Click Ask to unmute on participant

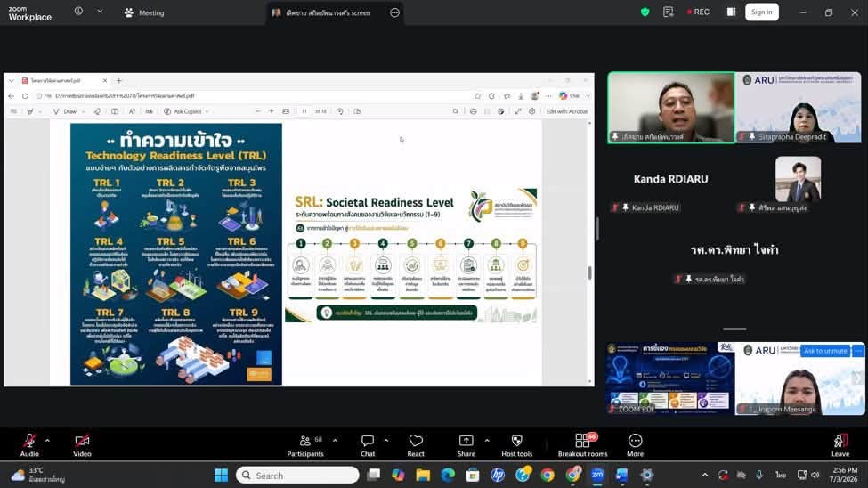824,351
